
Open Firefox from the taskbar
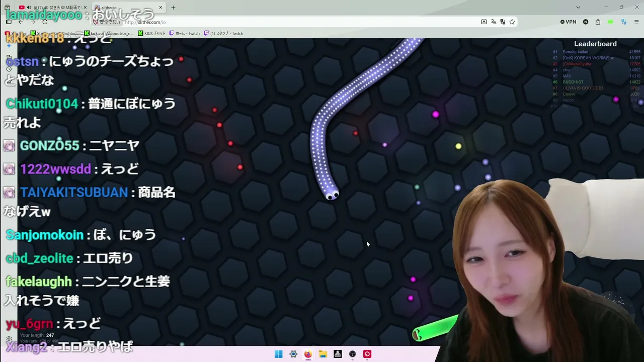[308, 354]
